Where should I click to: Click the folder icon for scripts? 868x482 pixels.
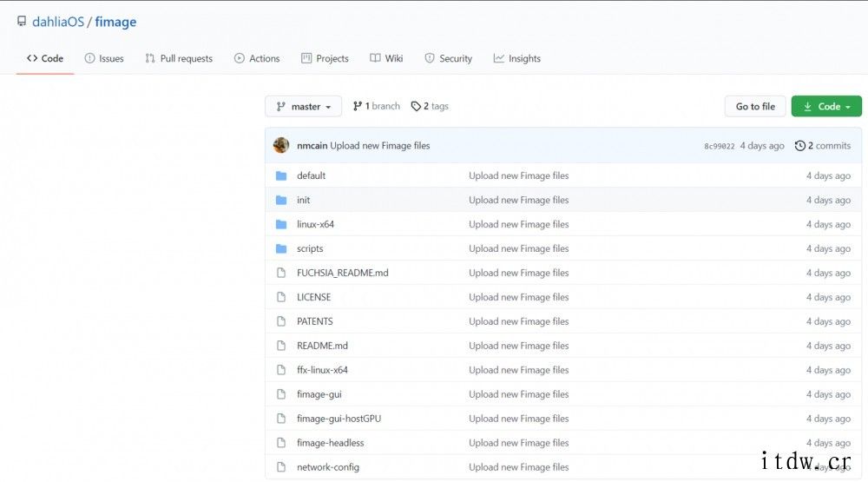pyautogui.click(x=281, y=248)
